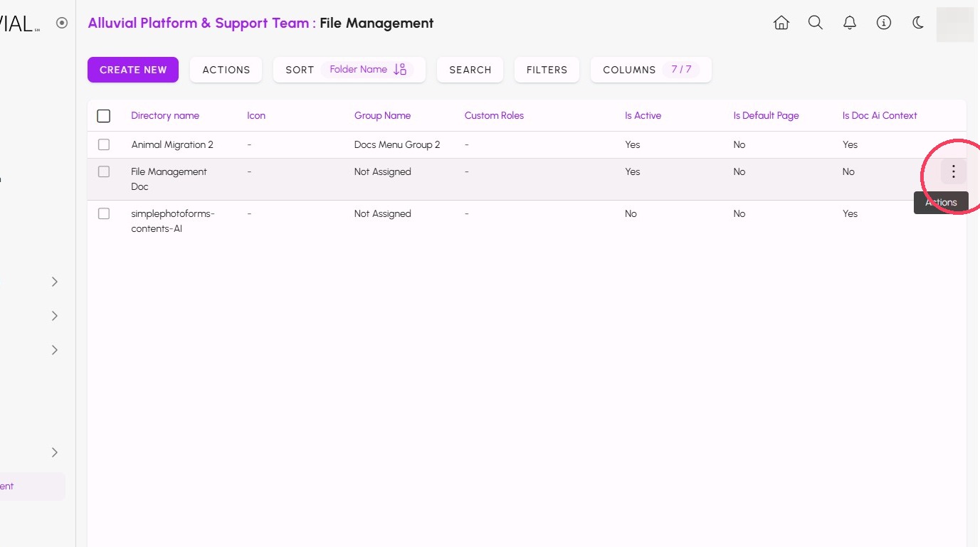Open the info circle icon
The image size is (980, 547).
[884, 23]
